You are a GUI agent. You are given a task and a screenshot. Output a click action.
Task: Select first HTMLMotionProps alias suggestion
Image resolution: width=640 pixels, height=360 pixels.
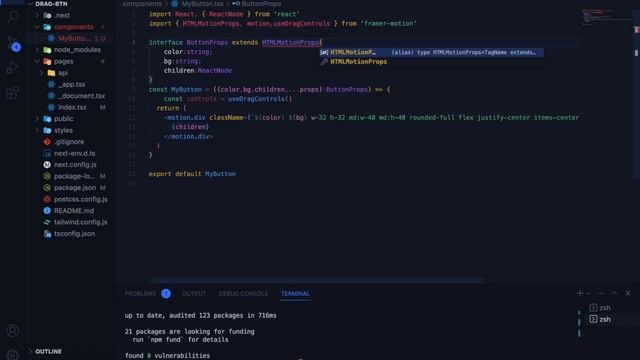point(431,52)
